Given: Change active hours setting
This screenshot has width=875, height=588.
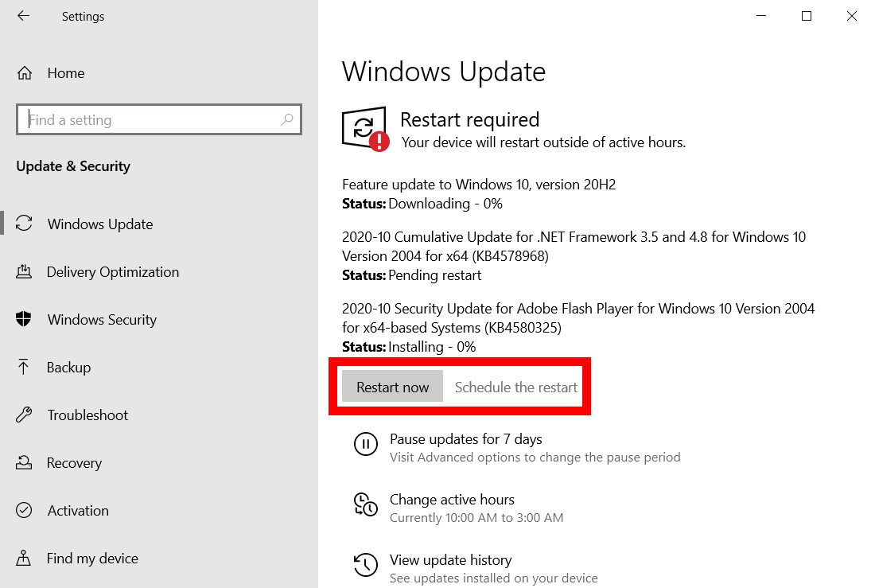Looking at the screenshot, I should coord(452,500).
